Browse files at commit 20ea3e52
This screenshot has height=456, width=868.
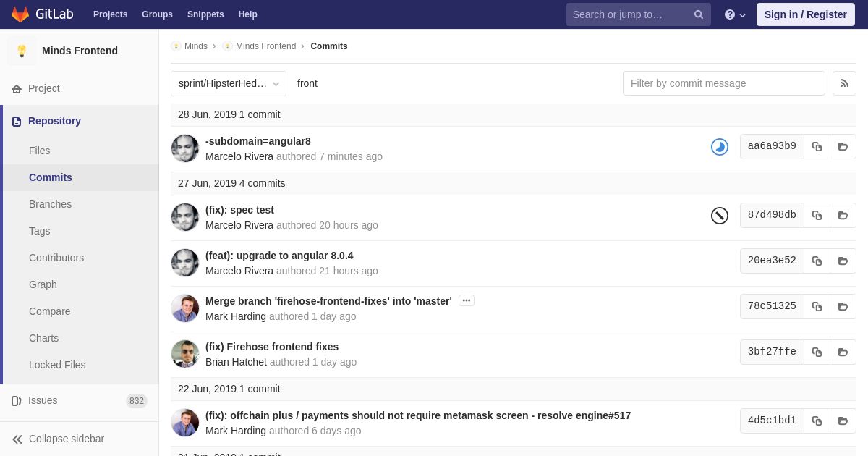click(843, 261)
